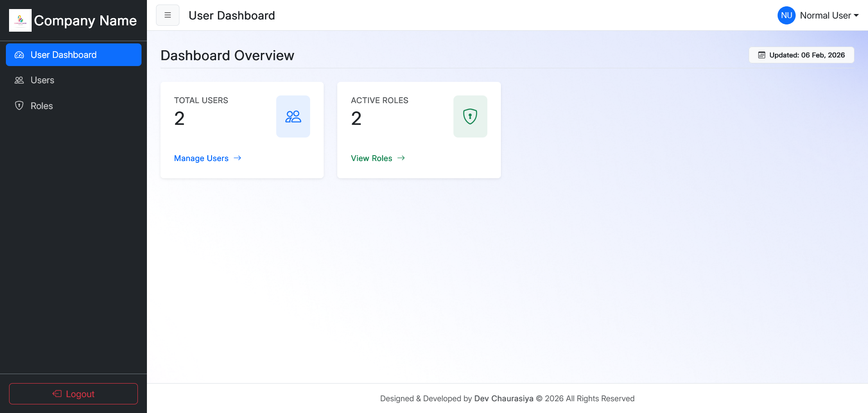Select the Users label in the sidebar
Screen dimensions: 868x413
tap(42, 80)
